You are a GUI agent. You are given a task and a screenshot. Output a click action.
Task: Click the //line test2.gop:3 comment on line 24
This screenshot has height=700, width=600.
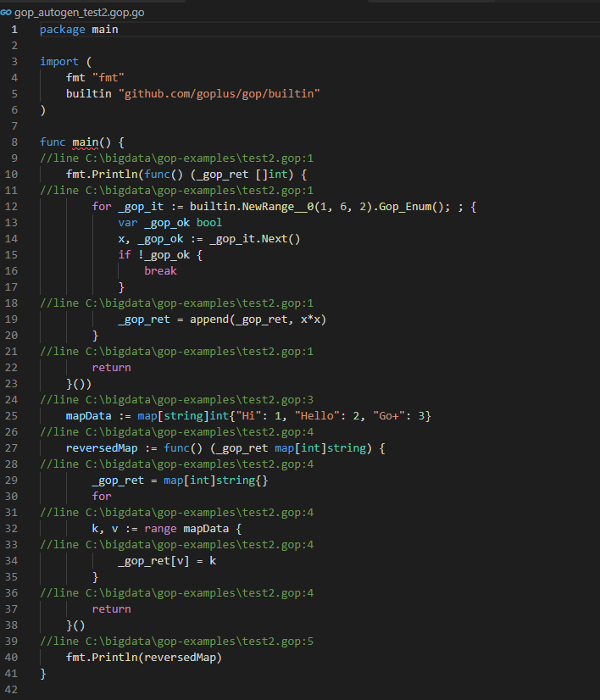(177, 400)
